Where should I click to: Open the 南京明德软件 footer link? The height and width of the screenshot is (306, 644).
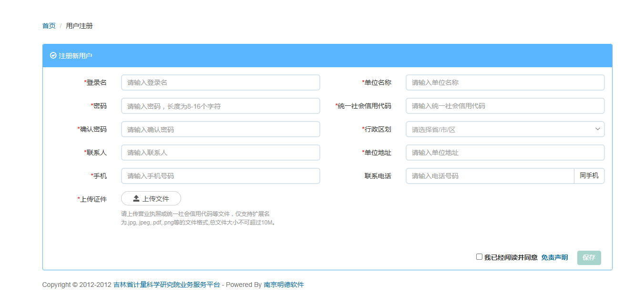pyautogui.click(x=284, y=285)
